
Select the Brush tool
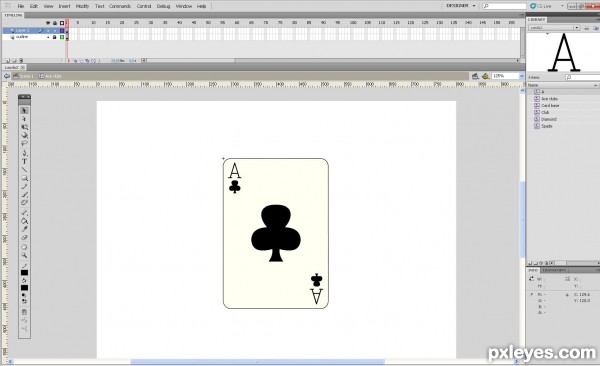pos(24,194)
